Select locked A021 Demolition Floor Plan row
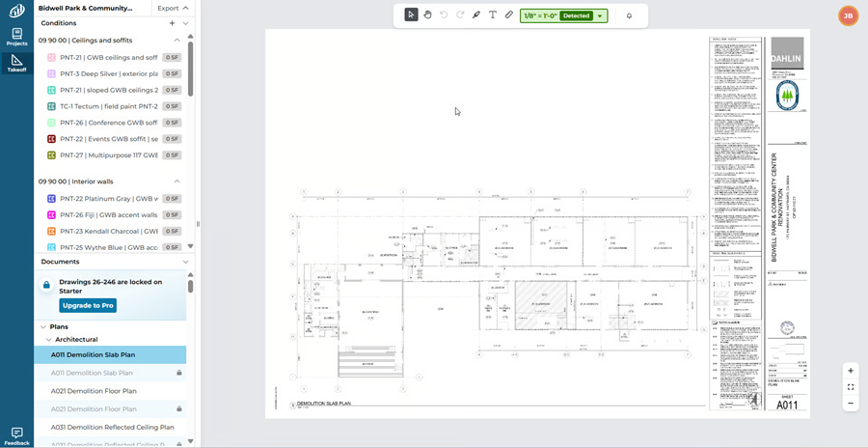 point(110,409)
